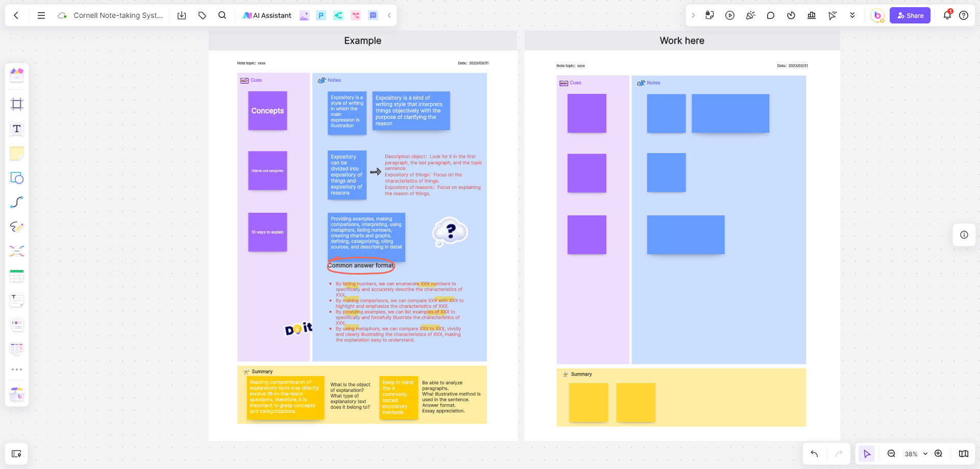
Task: Select the Pen drawing tool
Action: [x=17, y=227]
